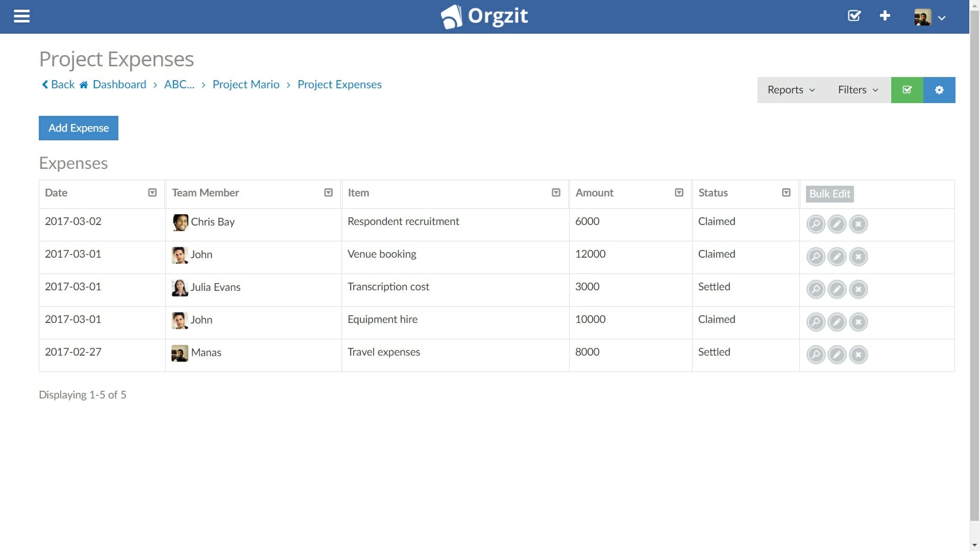Image resolution: width=980 pixels, height=551 pixels.
Task: Go to Dashboard via breadcrumb
Action: tap(119, 84)
